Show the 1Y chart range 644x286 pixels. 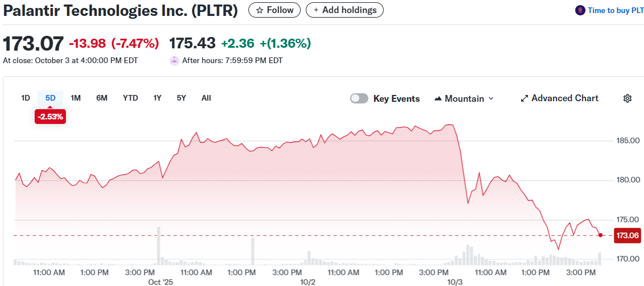157,98
